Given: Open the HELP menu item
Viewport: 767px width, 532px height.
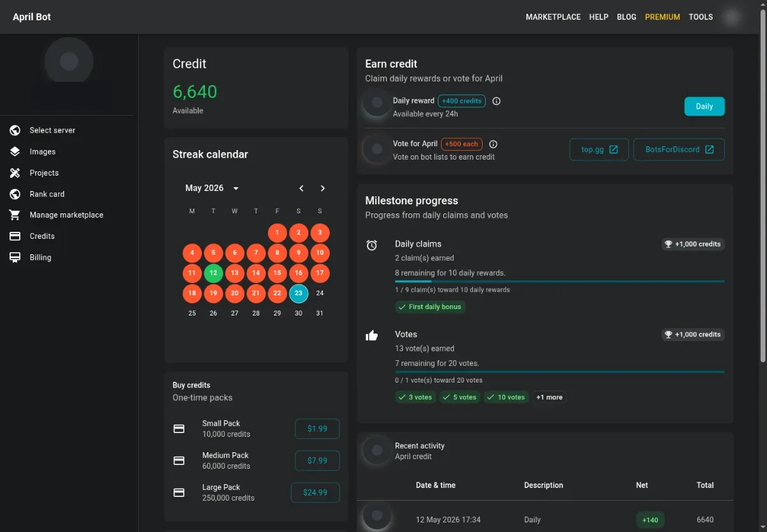Looking at the screenshot, I should click(599, 17).
